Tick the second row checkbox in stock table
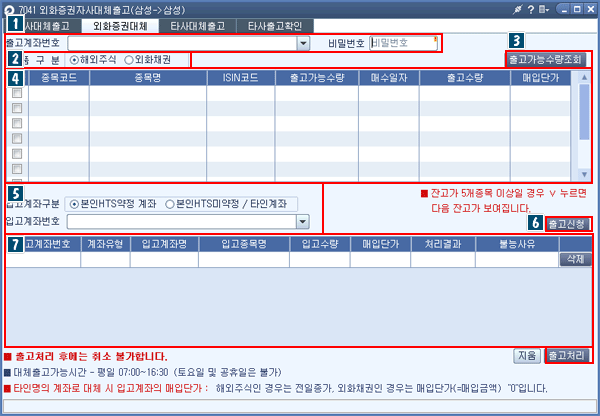600x416 pixels. tap(17, 108)
